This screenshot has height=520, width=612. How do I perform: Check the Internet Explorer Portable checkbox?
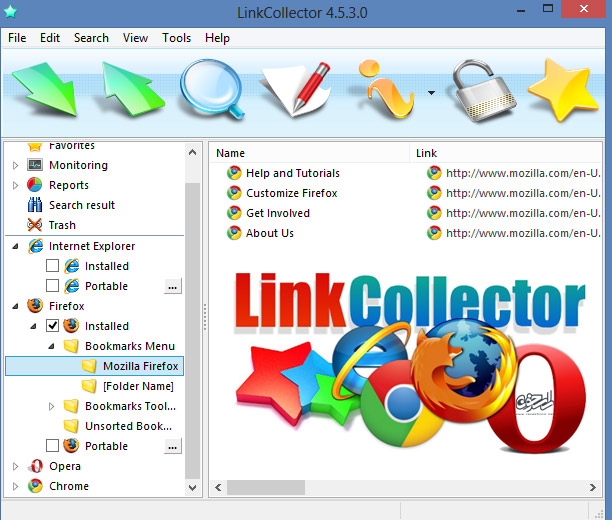click(52, 286)
